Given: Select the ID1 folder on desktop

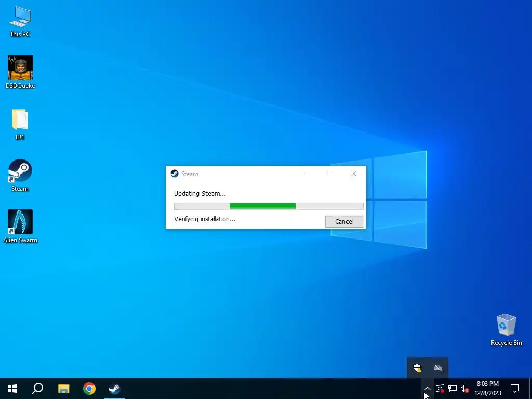Looking at the screenshot, I should pos(20,124).
